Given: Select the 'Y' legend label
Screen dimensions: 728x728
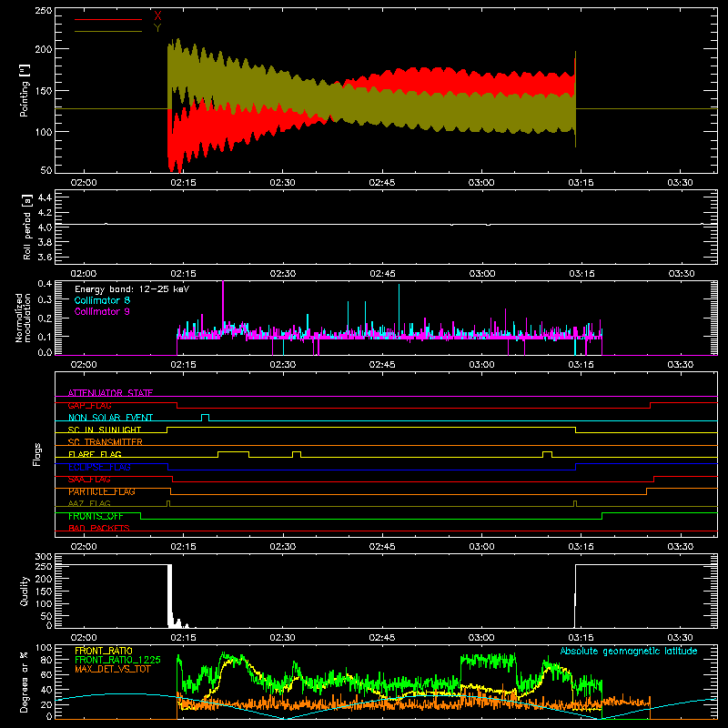Looking at the screenshot, I should point(157,28).
